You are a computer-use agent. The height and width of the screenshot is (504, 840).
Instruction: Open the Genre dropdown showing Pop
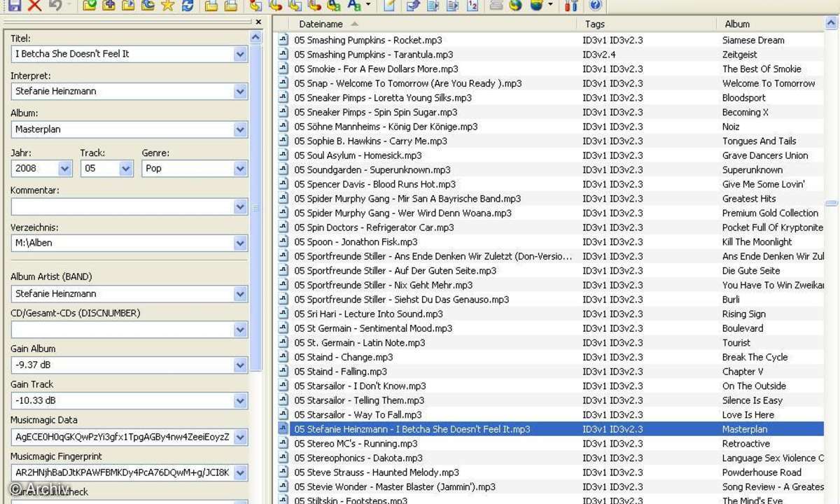240,169
